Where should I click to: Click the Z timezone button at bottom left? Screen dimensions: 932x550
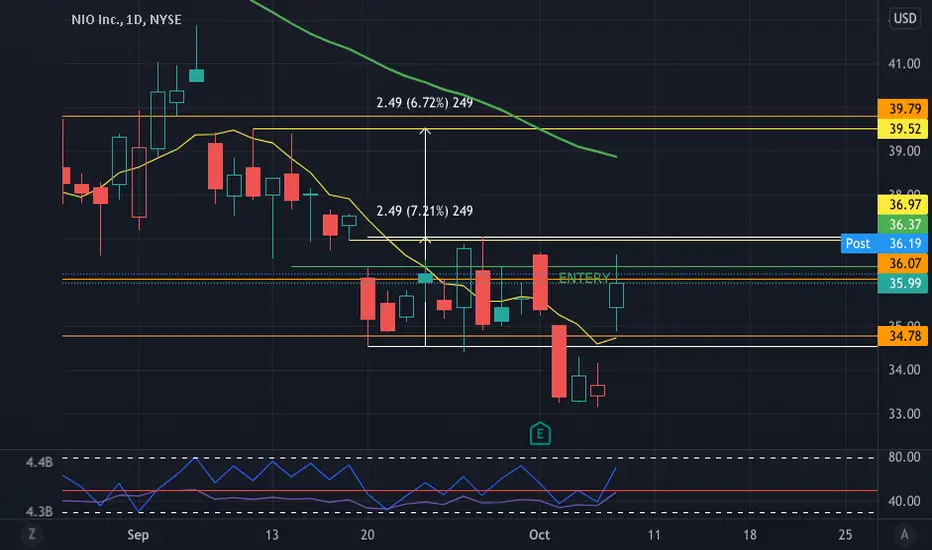[32, 535]
